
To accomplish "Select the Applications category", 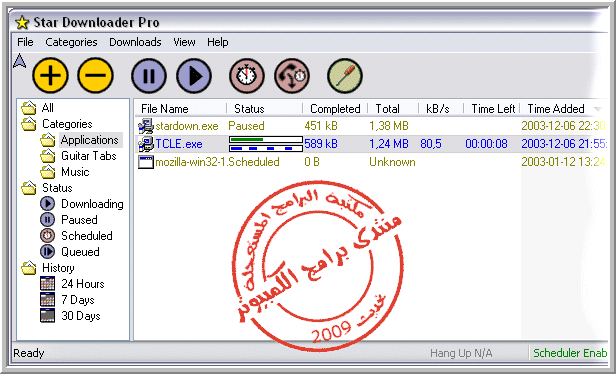I will [90, 140].
